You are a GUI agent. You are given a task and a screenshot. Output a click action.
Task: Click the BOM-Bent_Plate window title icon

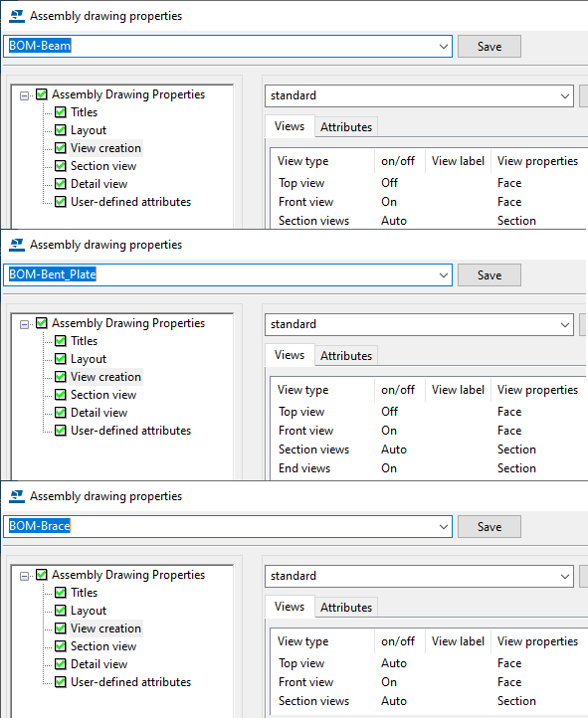(17, 245)
